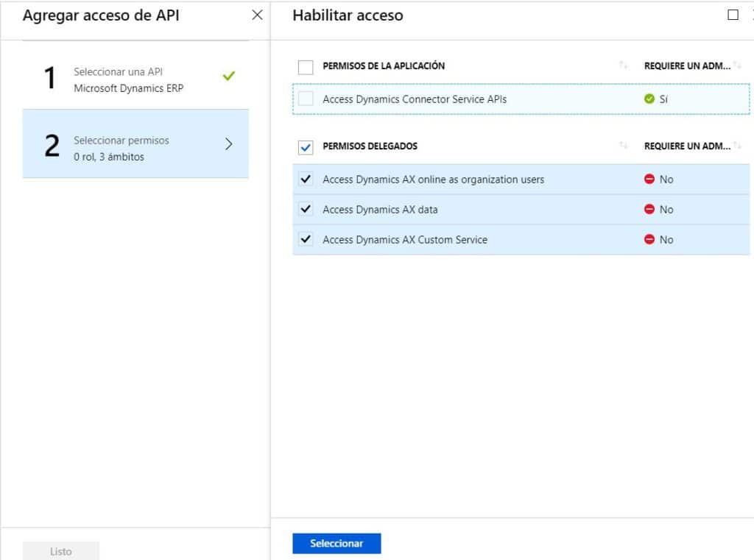Select step 2 Seleccionar permisos
This screenshot has width=754, height=560.
(x=135, y=143)
